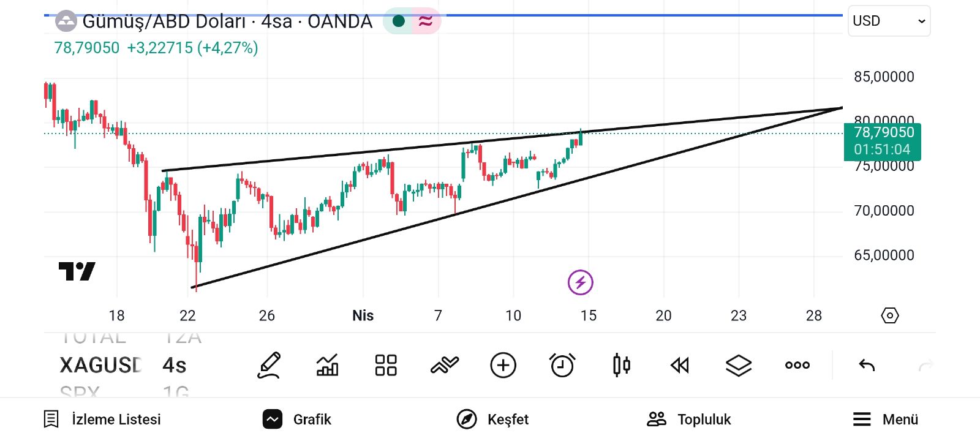Open the layout grid templates icon
This screenshot has height=441, width=980.
click(386, 366)
